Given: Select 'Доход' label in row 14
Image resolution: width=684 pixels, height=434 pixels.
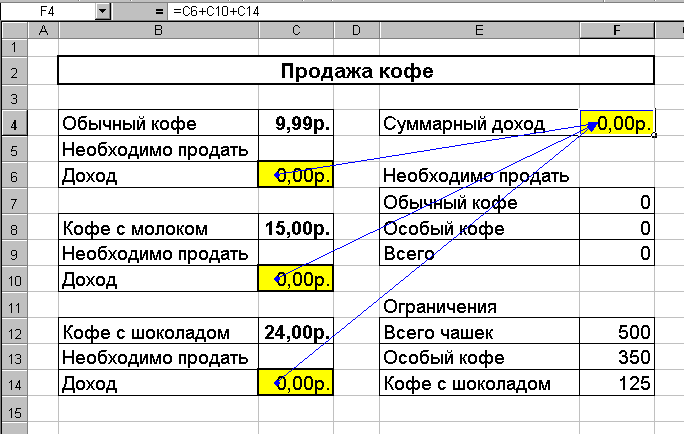Looking at the screenshot, I should click(158, 383).
